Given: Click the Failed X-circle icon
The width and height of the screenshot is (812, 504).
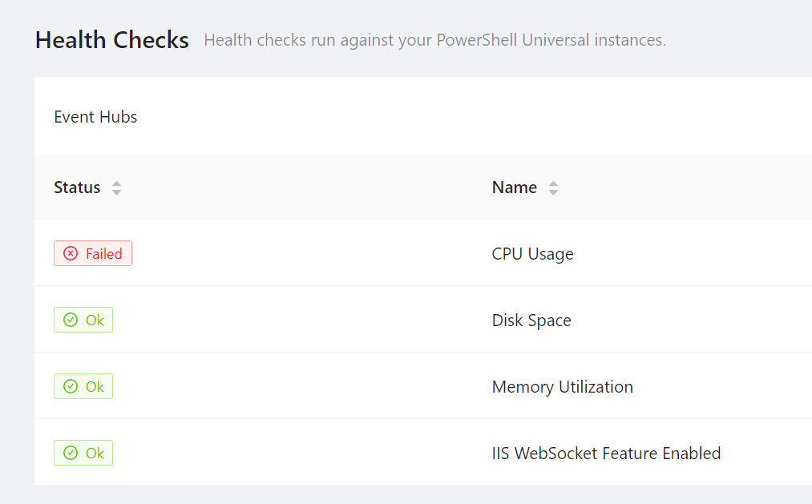Looking at the screenshot, I should click(71, 254).
